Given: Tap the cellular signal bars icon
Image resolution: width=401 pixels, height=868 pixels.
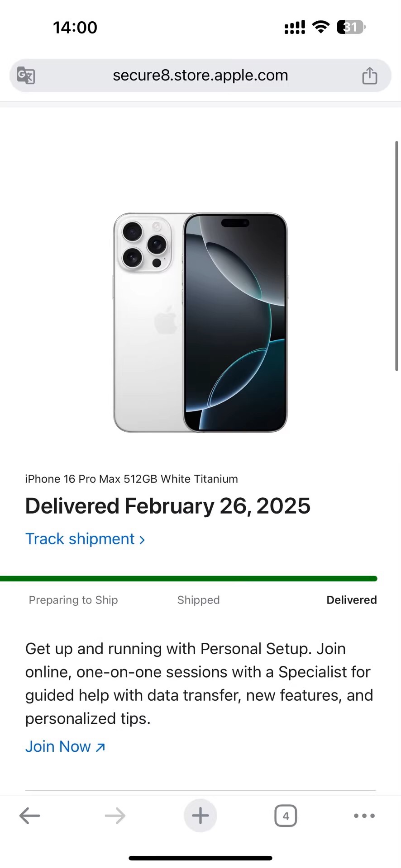Looking at the screenshot, I should tap(295, 27).
